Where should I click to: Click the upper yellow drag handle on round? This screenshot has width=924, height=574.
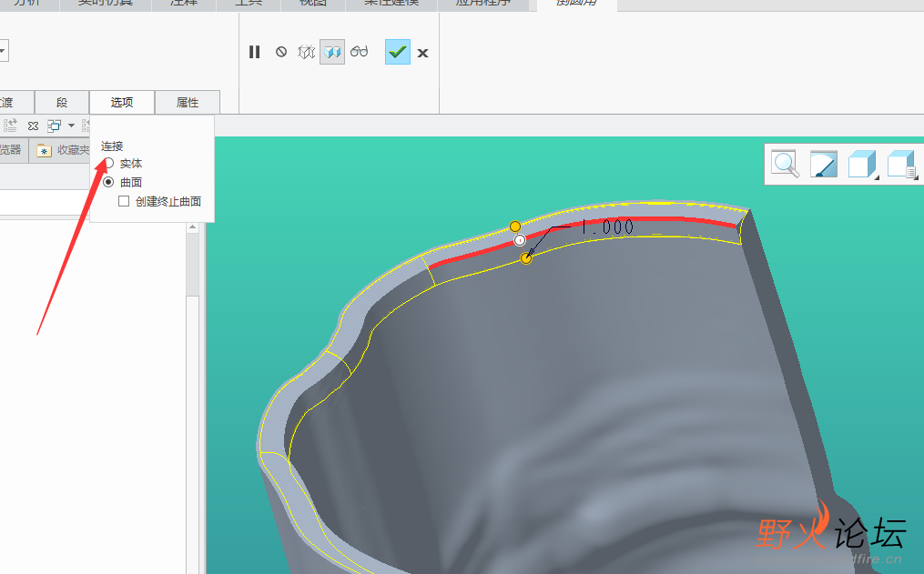(515, 227)
